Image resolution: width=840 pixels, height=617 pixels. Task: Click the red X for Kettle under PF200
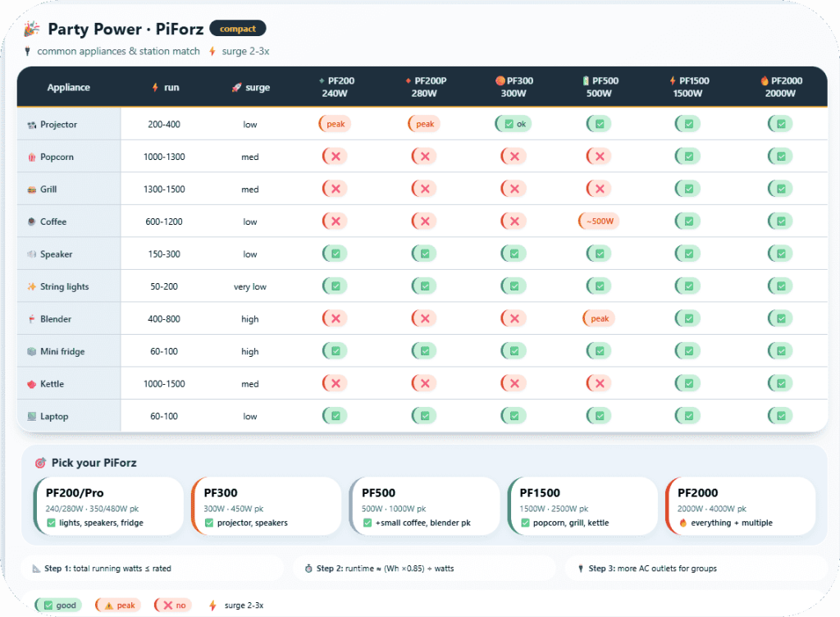[x=335, y=384]
